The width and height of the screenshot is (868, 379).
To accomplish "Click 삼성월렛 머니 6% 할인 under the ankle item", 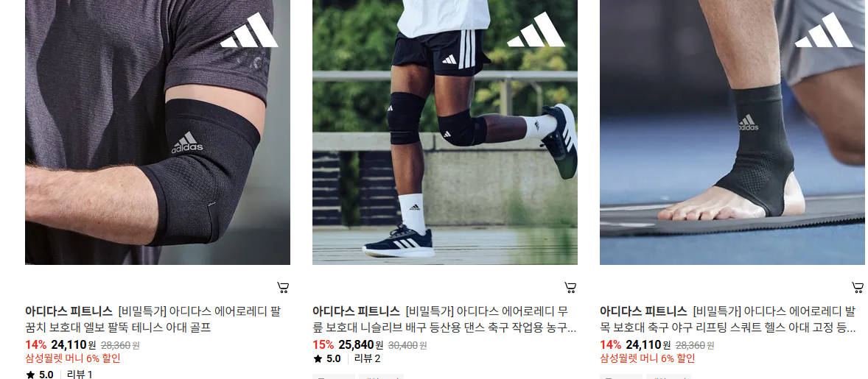I will click(x=647, y=358).
